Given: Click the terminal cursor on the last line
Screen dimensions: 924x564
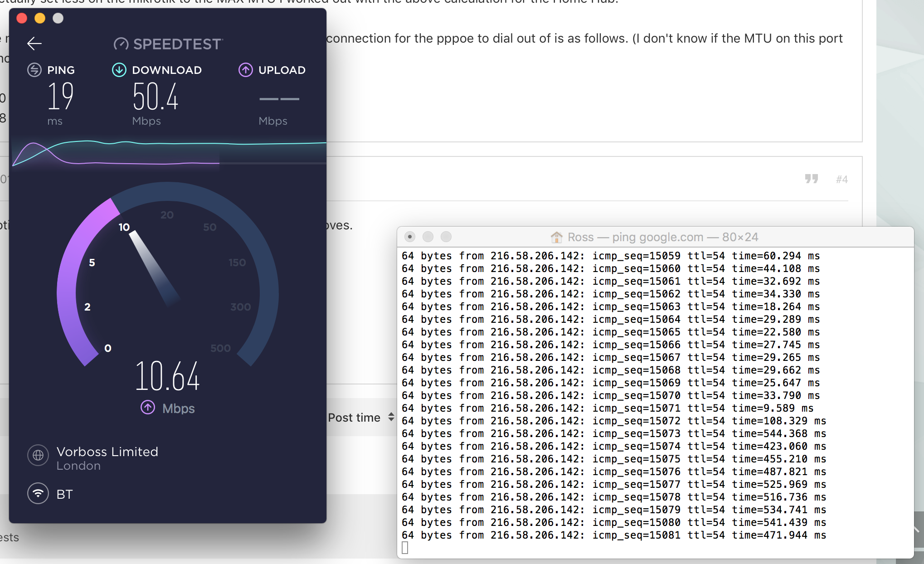Looking at the screenshot, I should click(405, 548).
